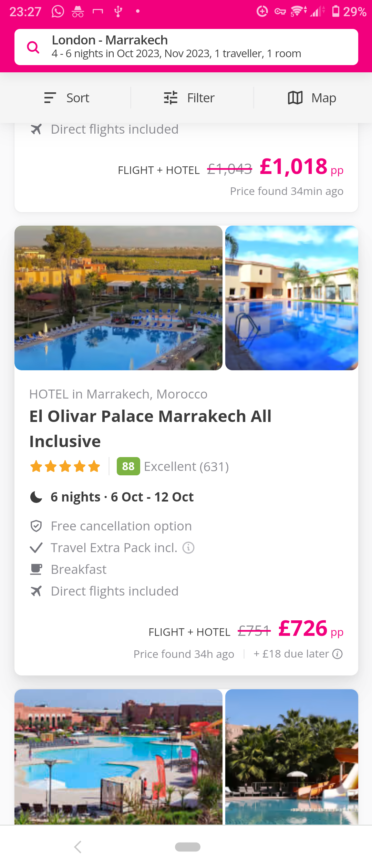Screen dimensions: 372x868
Task: Open the Filter panel
Action: 189,98
